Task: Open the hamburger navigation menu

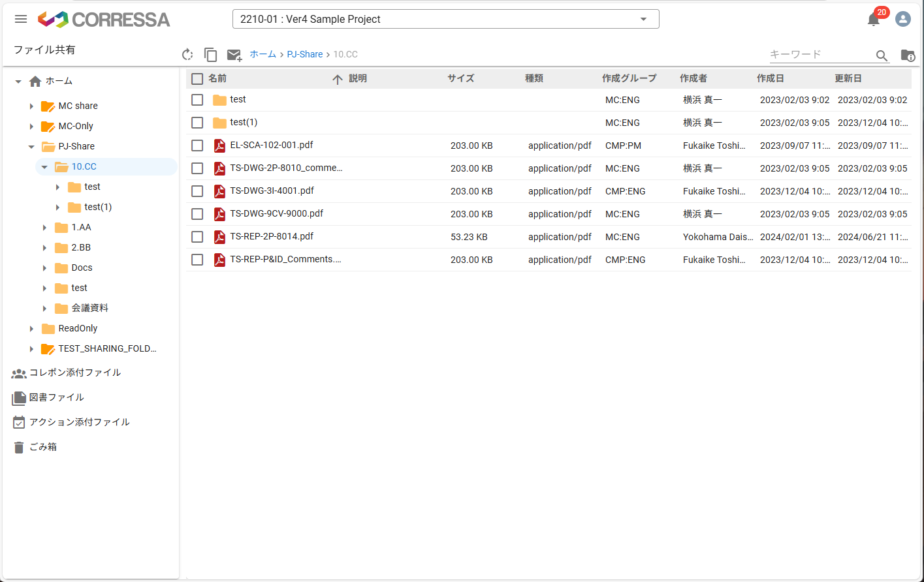Action: [20, 18]
